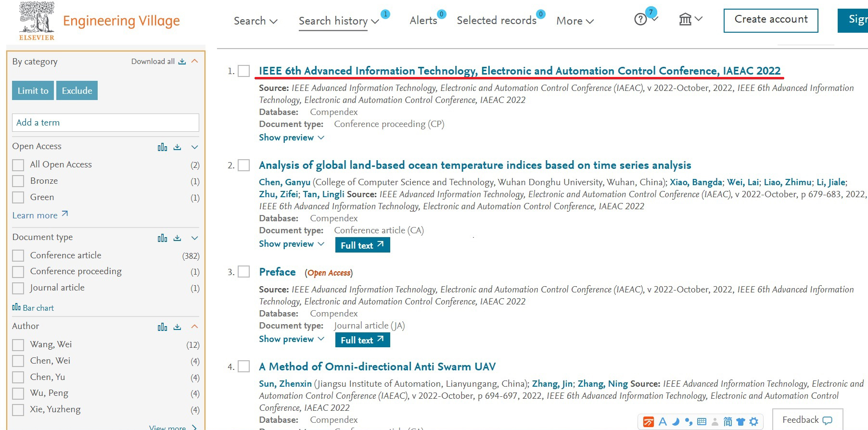Screen dimensions: 868x430
Task: Open the Alerts menu item
Action: 423,21
